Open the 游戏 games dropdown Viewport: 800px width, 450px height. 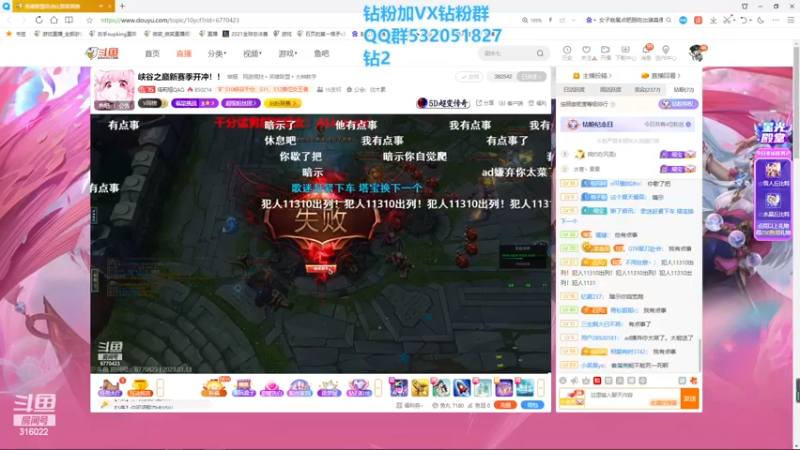[x=287, y=53]
